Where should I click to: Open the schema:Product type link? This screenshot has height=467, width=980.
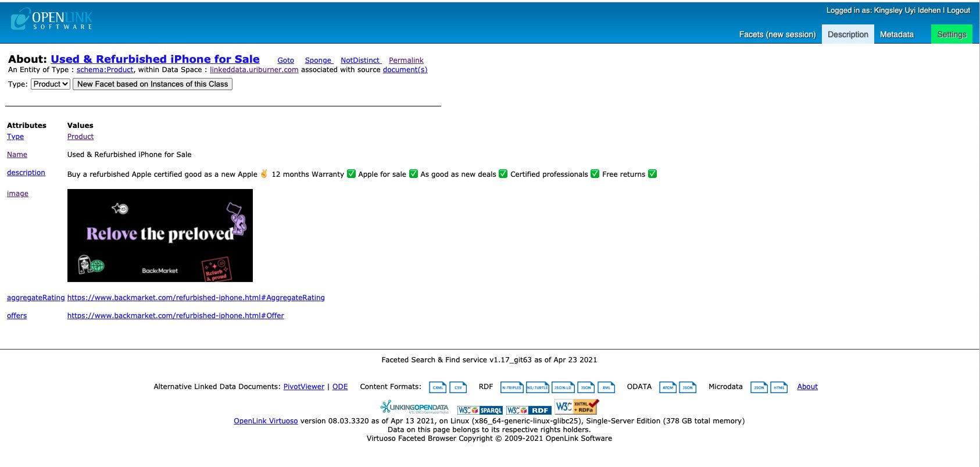point(105,69)
